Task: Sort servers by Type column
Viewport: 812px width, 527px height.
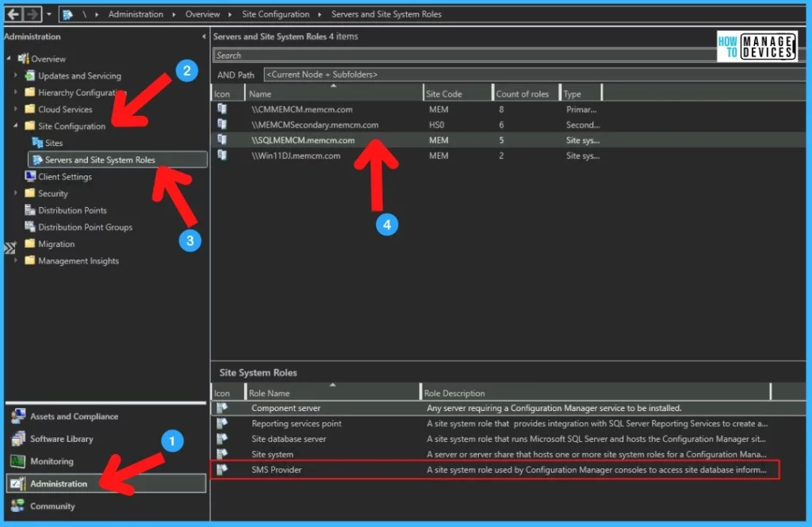Action: [x=581, y=94]
